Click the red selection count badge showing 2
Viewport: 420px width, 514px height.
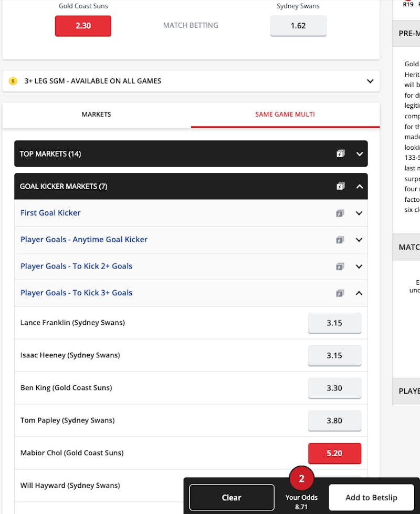[301, 479]
